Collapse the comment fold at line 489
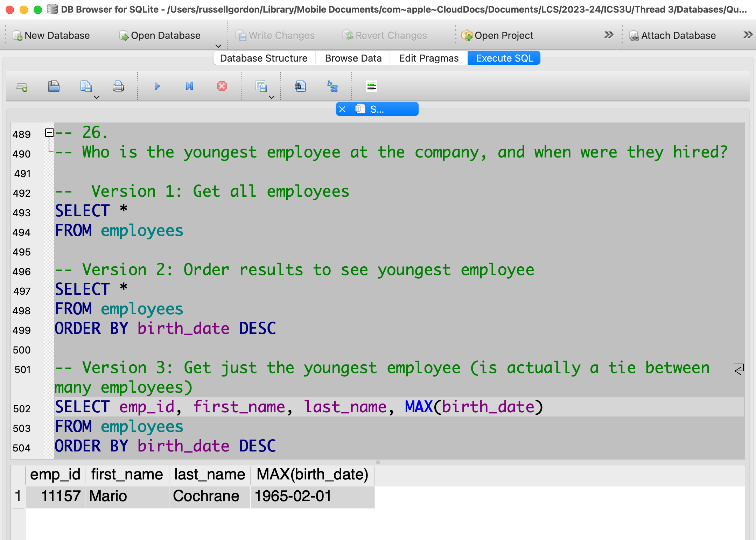756x540 pixels. pyautogui.click(x=49, y=133)
